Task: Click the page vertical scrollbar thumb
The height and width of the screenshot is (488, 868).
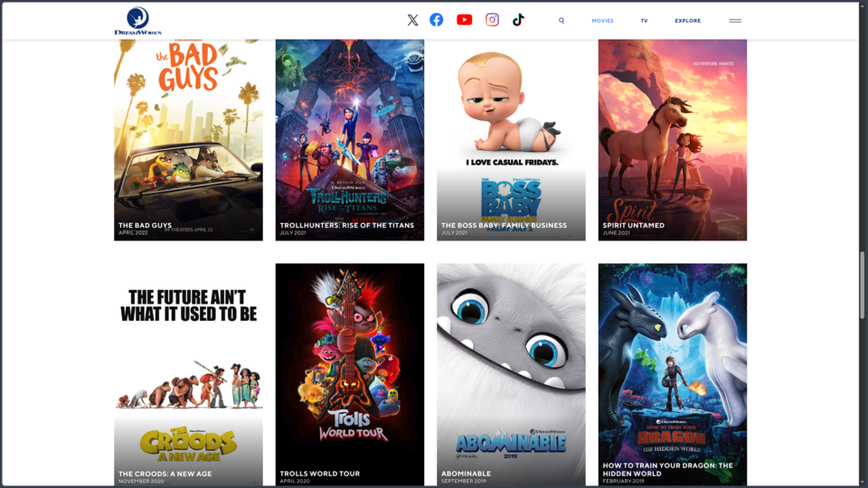Action: tap(863, 286)
